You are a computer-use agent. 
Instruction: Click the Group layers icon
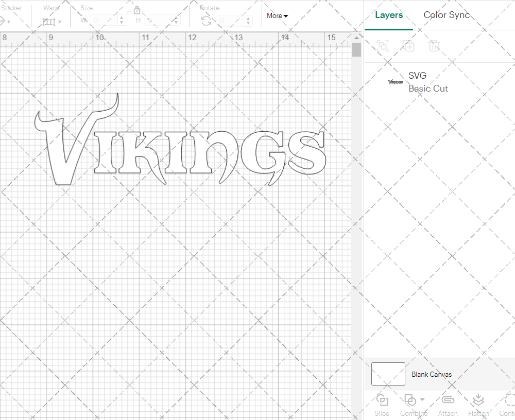tap(383, 46)
